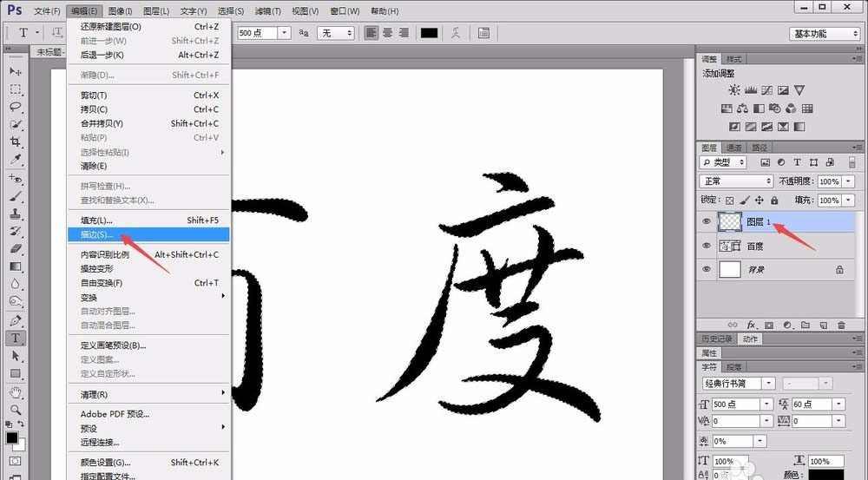Open the 滤镜(T) menu
Image resolution: width=868 pixels, height=480 pixels.
tap(268, 11)
